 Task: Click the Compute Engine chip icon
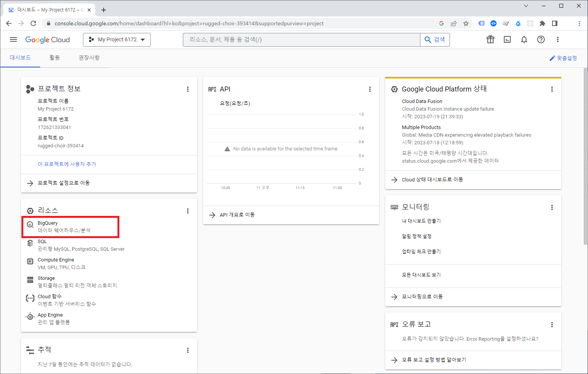tap(30, 261)
